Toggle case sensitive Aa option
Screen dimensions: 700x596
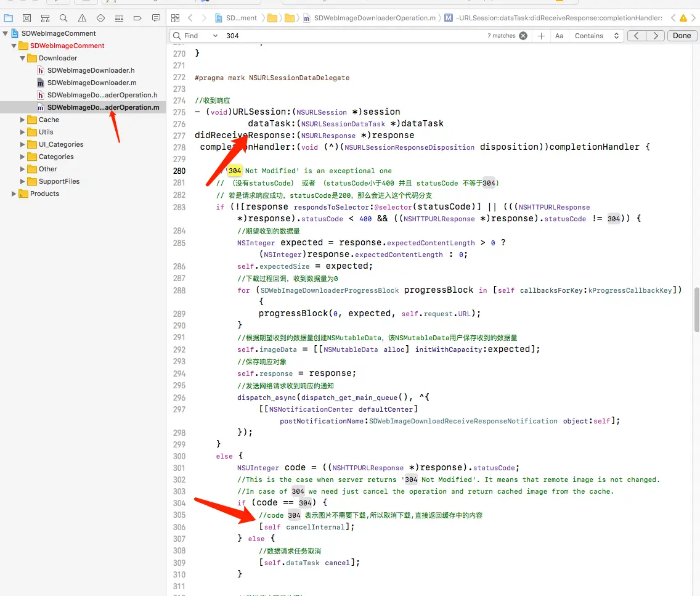tap(560, 36)
